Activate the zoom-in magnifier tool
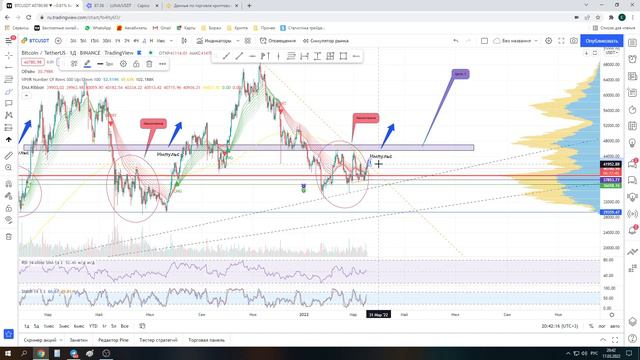The width and height of the screenshot is (640, 360). [9, 168]
